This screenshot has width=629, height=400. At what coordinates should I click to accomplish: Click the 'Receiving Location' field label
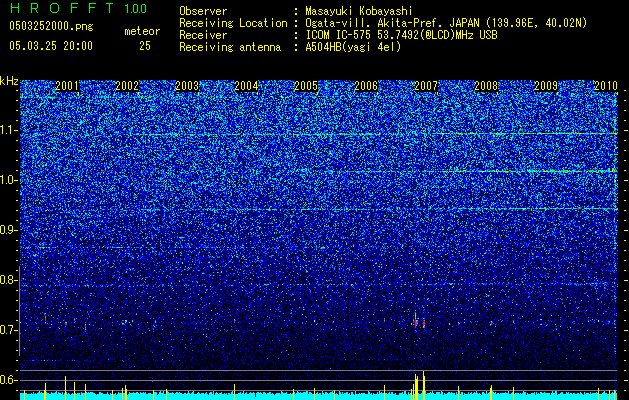(233, 23)
